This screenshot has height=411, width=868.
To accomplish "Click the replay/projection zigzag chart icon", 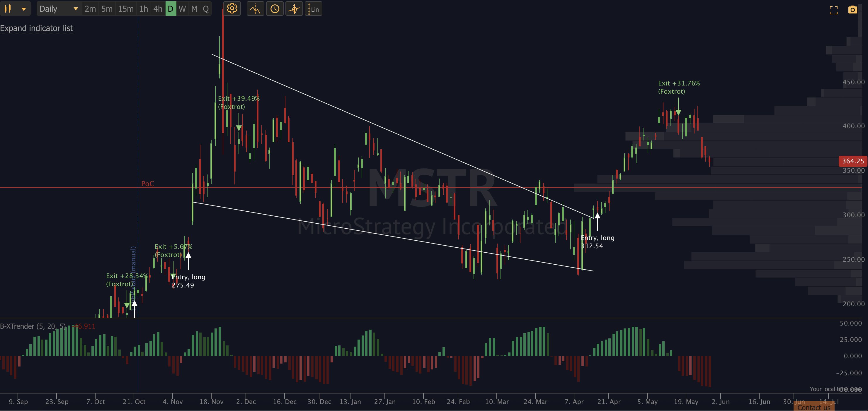I will pos(255,9).
